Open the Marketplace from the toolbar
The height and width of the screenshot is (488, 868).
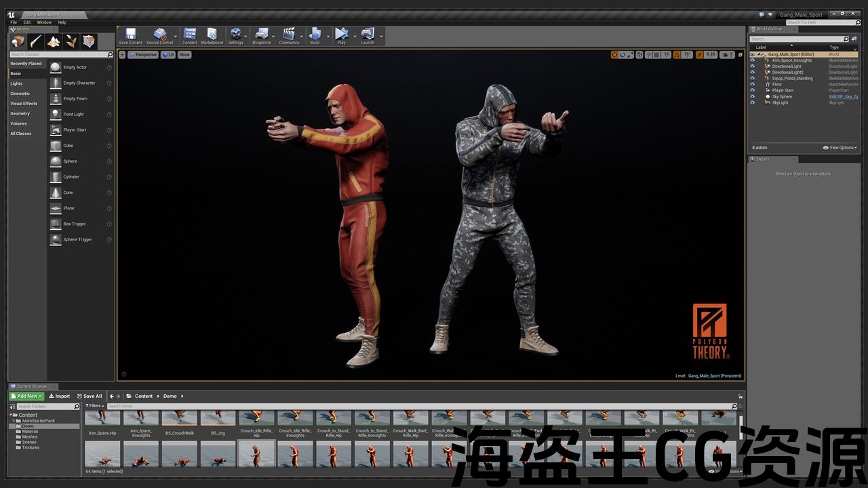(x=212, y=35)
